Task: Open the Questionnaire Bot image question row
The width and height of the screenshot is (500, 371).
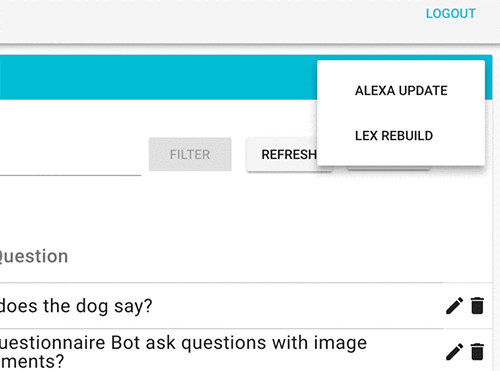Action: 221,351
